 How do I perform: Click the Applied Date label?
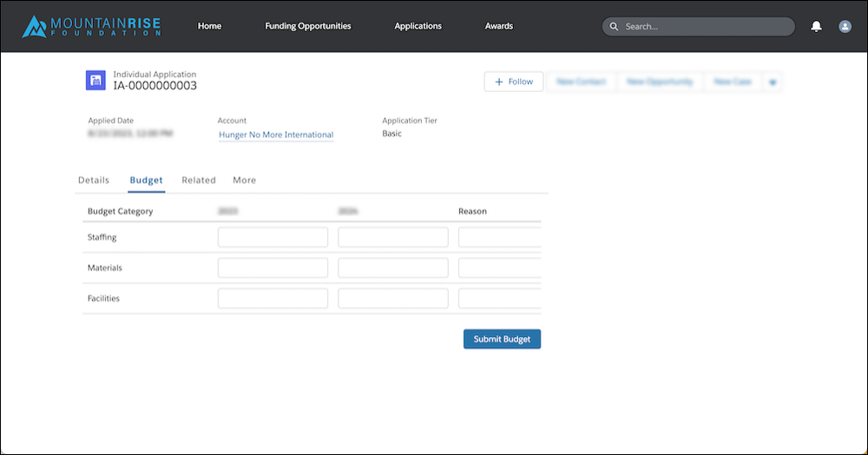tap(111, 120)
